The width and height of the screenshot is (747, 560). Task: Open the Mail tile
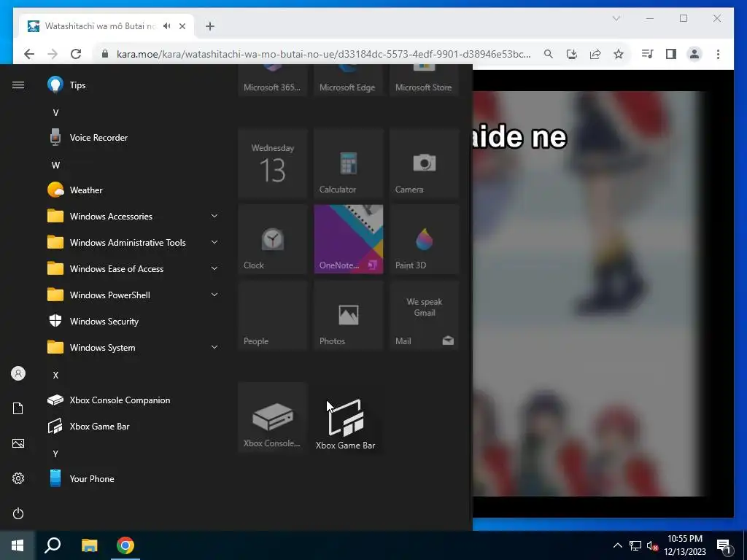424,315
